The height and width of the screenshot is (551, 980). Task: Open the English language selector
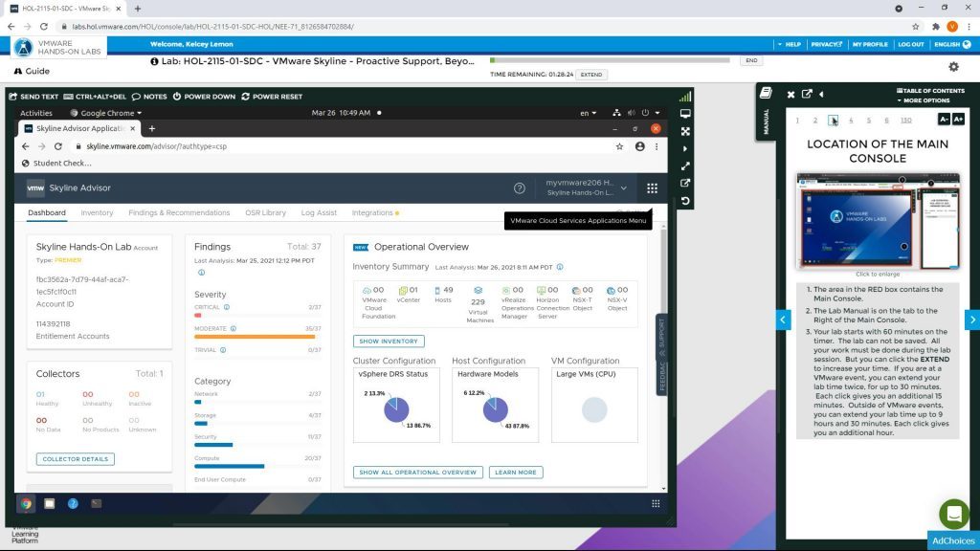[x=952, y=44]
